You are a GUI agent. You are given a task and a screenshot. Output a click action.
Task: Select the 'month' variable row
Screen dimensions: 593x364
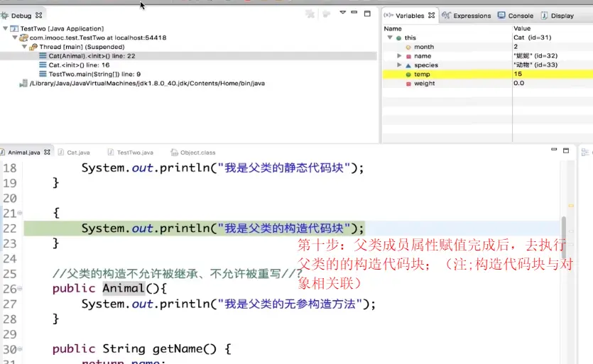pyautogui.click(x=487, y=47)
